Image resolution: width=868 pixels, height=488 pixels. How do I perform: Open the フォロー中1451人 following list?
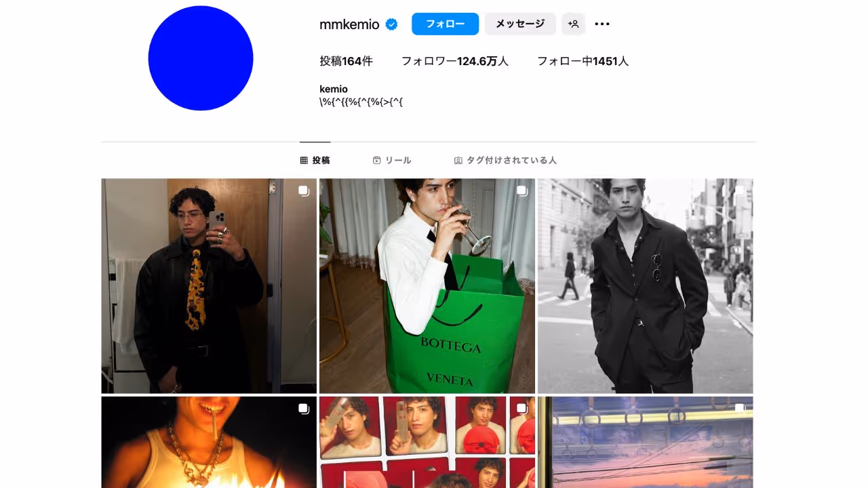pyautogui.click(x=583, y=61)
